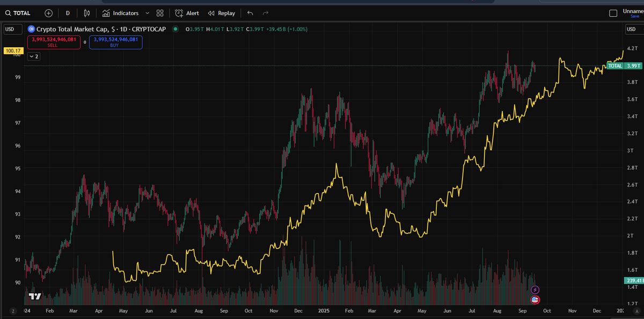Click the L3.92T low value in legend

tap(235, 29)
